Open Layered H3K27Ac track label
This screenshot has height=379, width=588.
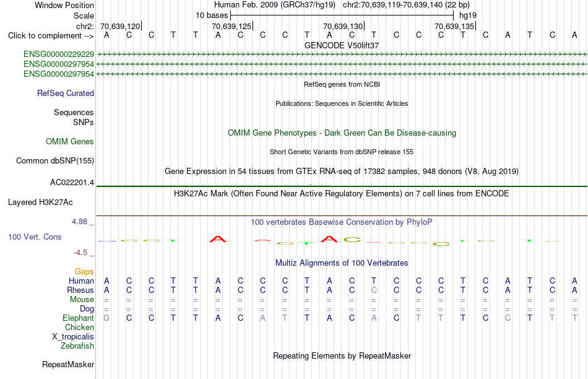(x=40, y=203)
